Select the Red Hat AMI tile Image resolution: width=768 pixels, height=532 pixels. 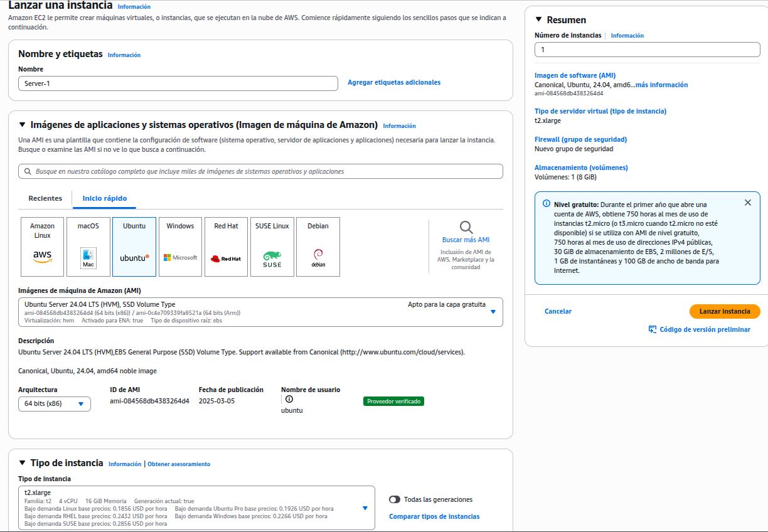(x=226, y=247)
